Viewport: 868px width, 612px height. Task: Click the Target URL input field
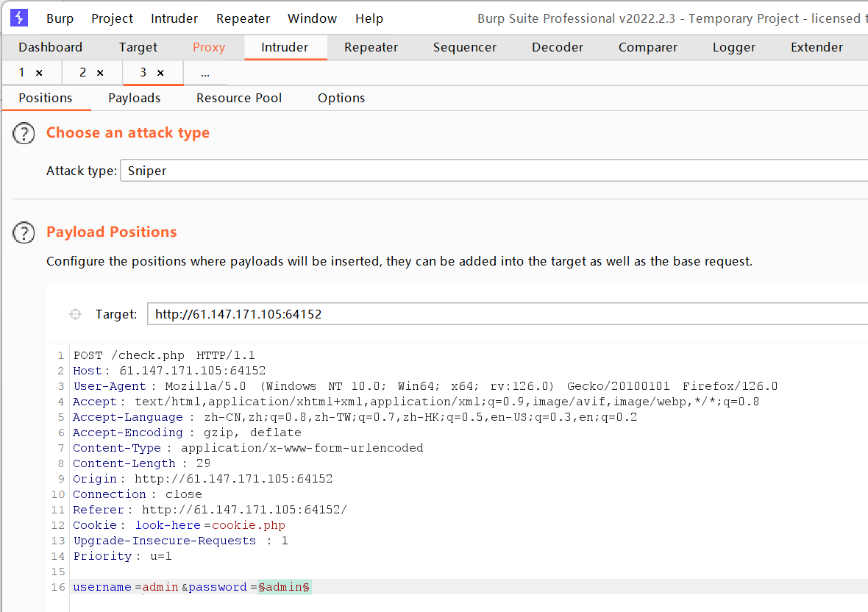click(x=507, y=314)
